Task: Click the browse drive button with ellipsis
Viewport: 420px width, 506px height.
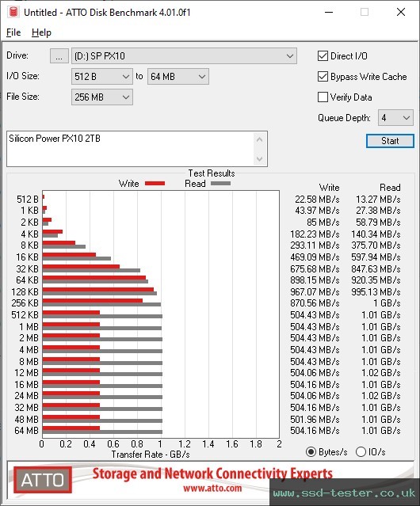Action: coord(59,56)
